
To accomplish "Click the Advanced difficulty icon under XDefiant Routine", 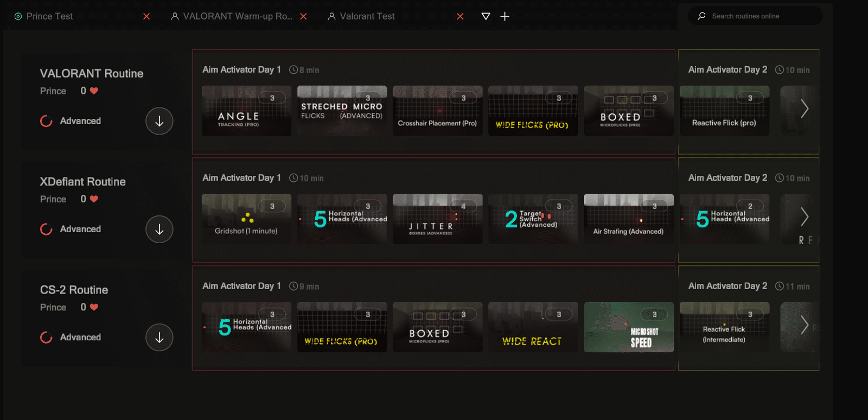I will pyautogui.click(x=46, y=229).
